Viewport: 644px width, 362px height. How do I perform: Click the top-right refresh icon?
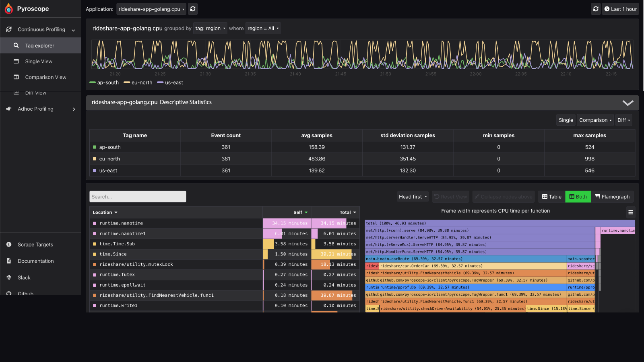click(x=596, y=8)
